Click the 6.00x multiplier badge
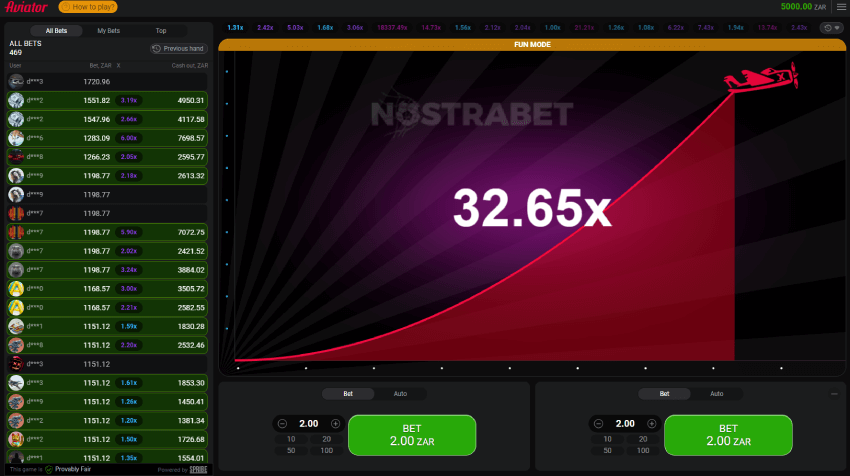The width and height of the screenshot is (850, 476). (x=129, y=138)
